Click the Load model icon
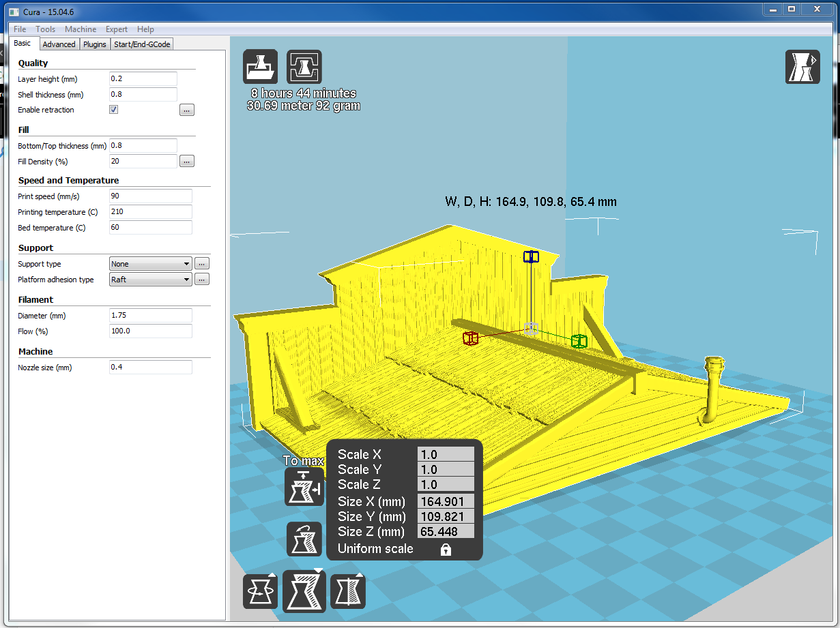 (x=261, y=67)
